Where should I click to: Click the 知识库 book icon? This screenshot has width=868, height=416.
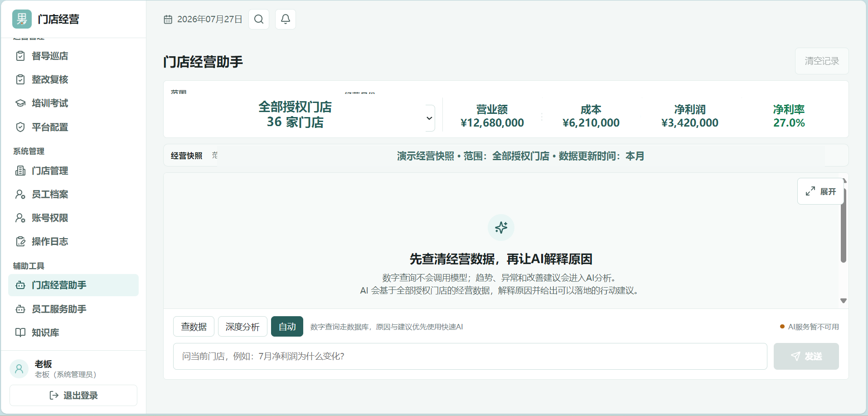point(20,333)
